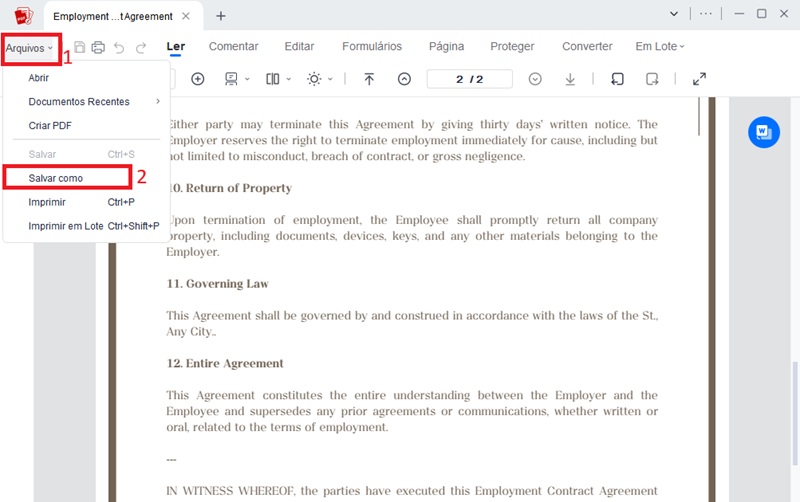Add a new tab with plus button

[x=221, y=16]
